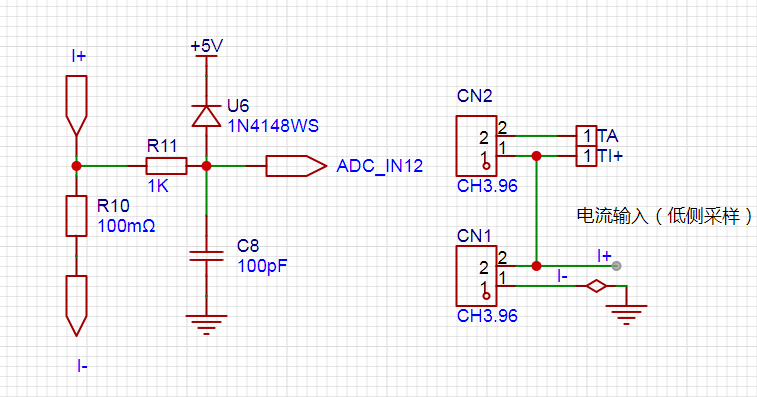Select the ground symbol near CN1
This screenshot has height=397, width=757.
click(x=626, y=314)
